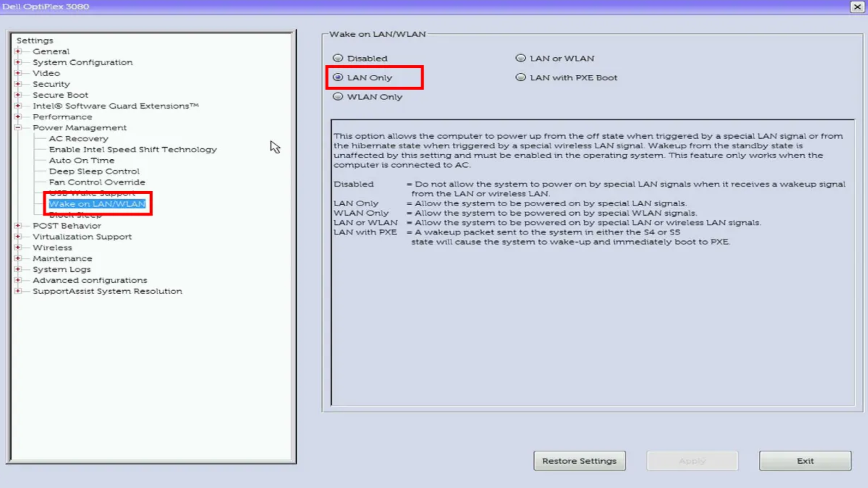This screenshot has height=488, width=868.
Task: Select the System Logs category label
Action: pyautogui.click(x=62, y=270)
